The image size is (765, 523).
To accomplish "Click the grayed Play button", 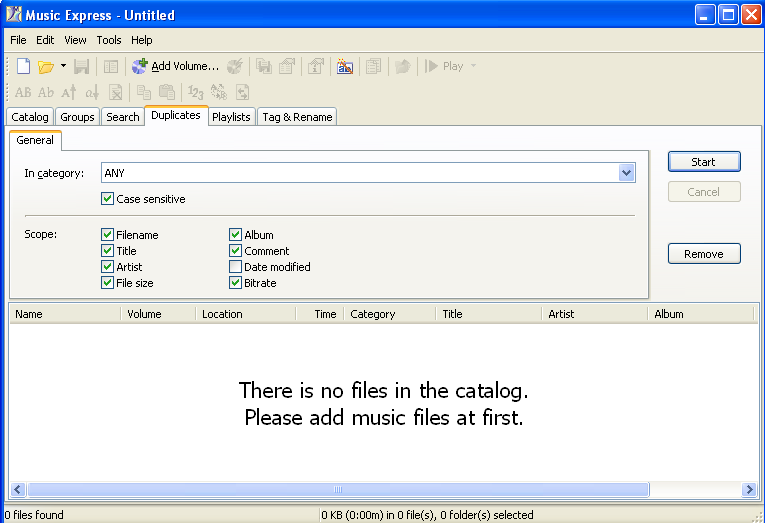I will coord(443,66).
